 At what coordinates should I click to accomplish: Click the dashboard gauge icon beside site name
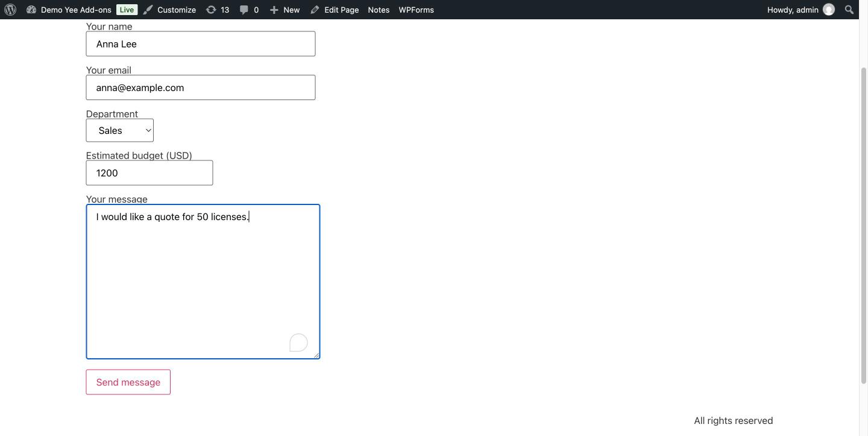pos(31,10)
